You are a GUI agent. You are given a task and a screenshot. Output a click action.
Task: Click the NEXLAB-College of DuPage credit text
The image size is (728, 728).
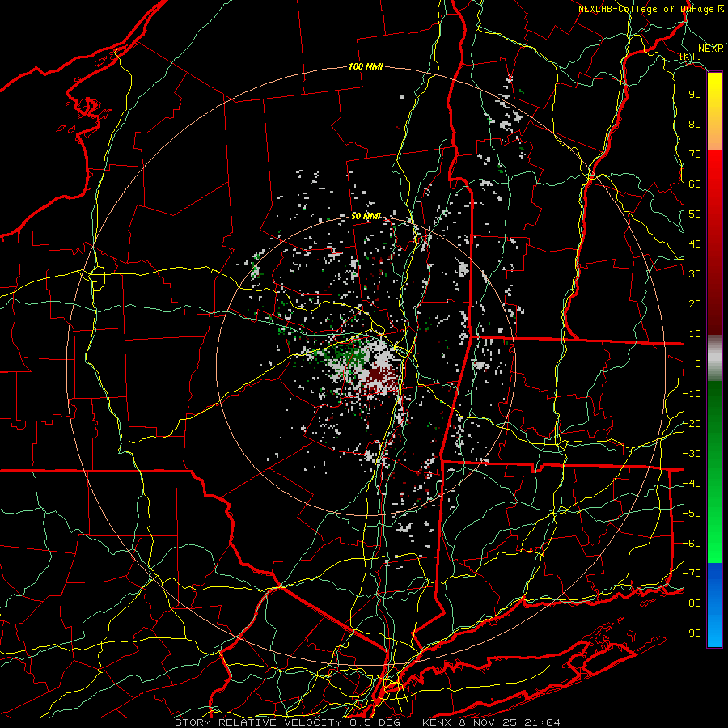[646, 9]
